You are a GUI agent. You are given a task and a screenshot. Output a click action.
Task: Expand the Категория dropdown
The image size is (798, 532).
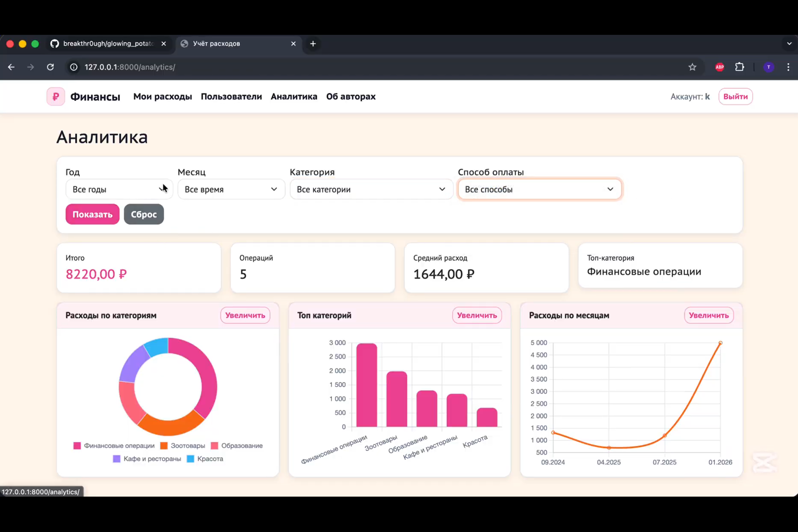[x=371, y=189]
